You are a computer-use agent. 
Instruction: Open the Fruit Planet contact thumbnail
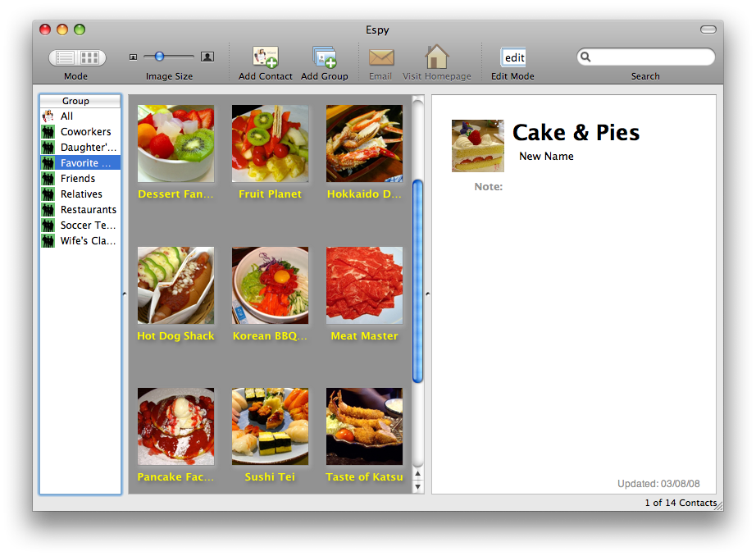click(270, 144)
